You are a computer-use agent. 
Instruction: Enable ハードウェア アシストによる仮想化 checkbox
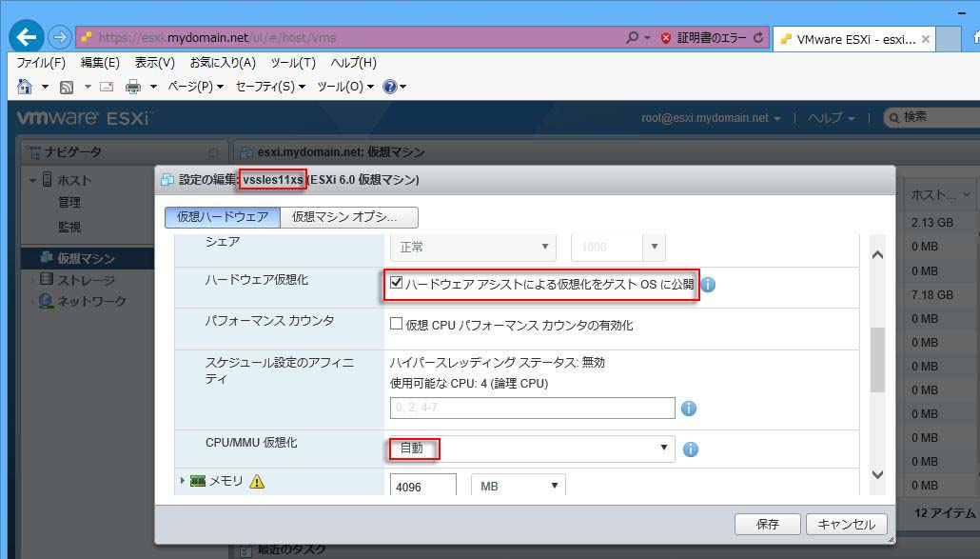click(x=396, y=283)
